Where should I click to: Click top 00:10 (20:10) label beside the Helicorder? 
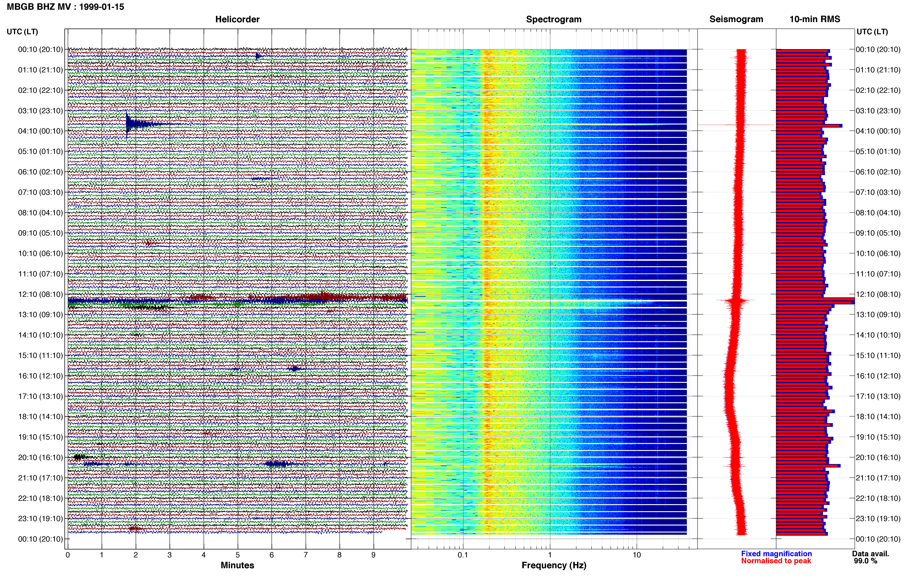pyautogui.click(x=41, y=49)
